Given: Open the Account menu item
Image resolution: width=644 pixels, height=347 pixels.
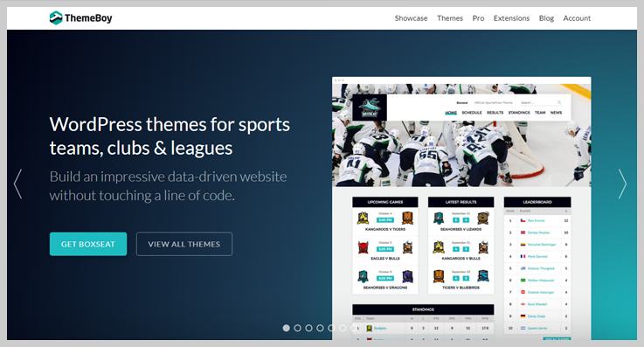Looking at the screenshot, I should [x=577, y=18].
